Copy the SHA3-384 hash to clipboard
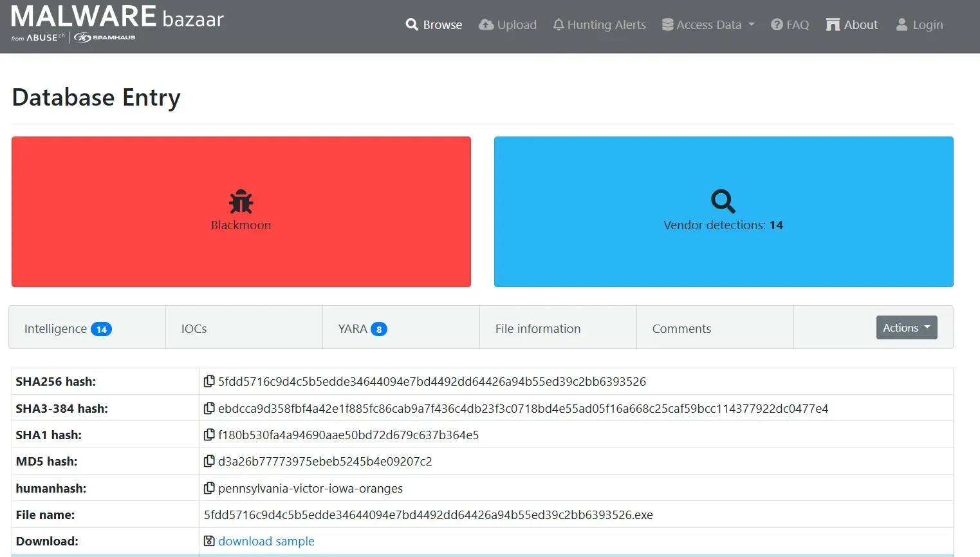The width and height of the screenshot is (980, 557). (209, 408)
